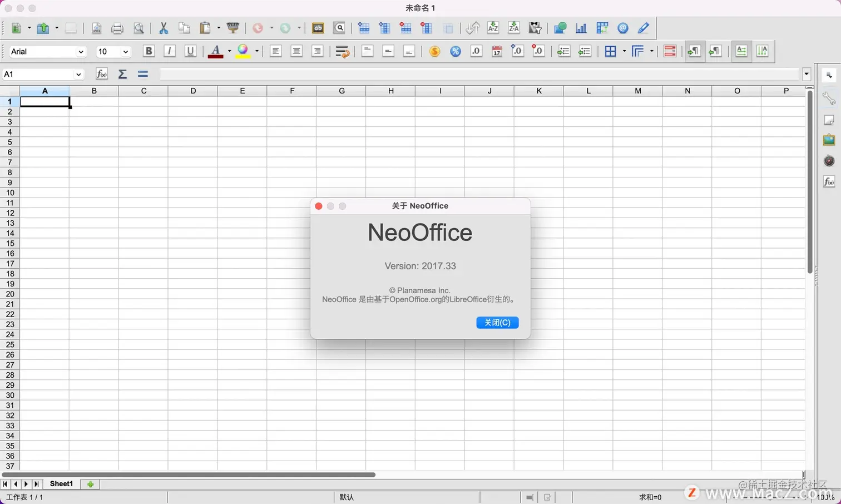The image size is (841, 504).
Task: Open the sidebar Gallery icon
Action: click(x=829, y=140)
